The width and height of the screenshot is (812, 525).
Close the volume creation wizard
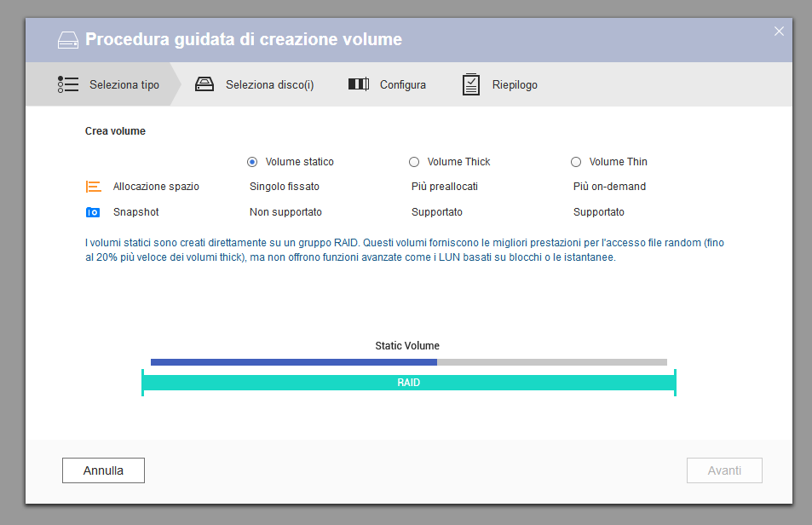pos(778,32)
